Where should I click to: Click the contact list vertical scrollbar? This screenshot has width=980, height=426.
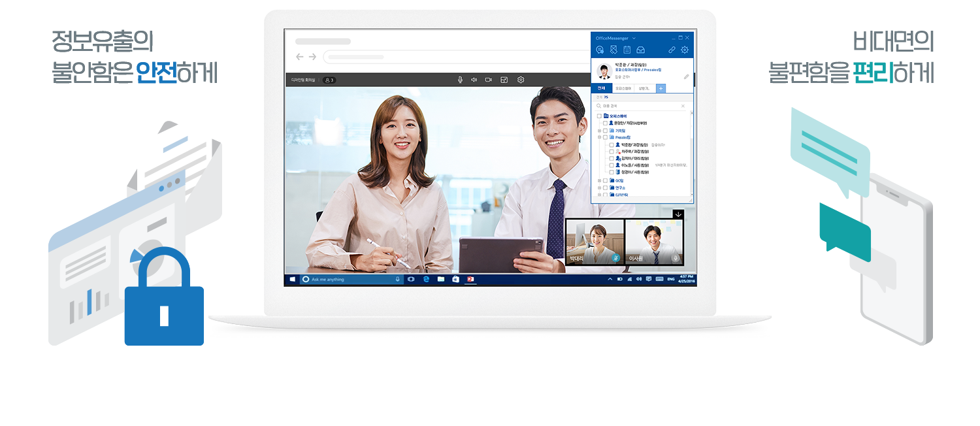[x=691, y=154]
